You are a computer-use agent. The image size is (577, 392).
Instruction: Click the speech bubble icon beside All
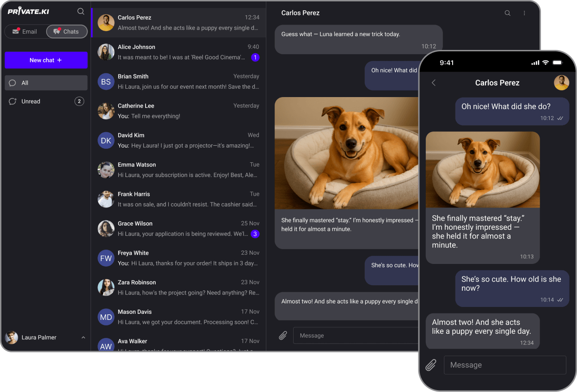coord(13,82)
